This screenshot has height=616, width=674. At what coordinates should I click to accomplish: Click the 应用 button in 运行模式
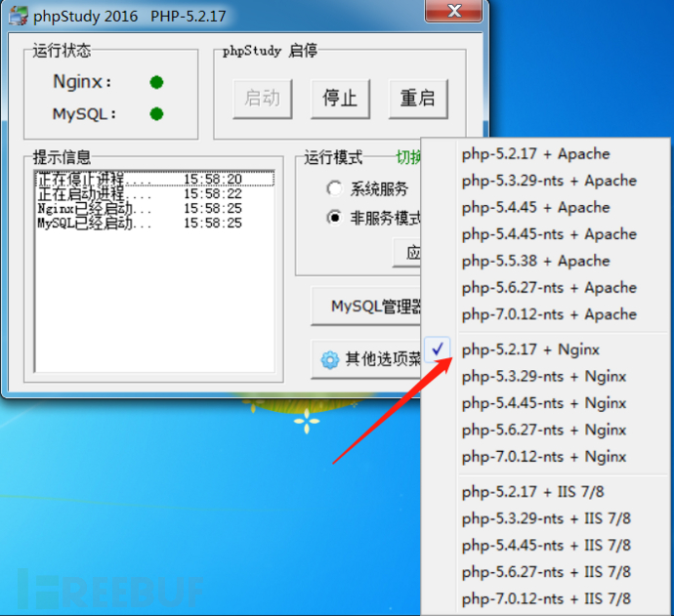[x=406, y=253]
